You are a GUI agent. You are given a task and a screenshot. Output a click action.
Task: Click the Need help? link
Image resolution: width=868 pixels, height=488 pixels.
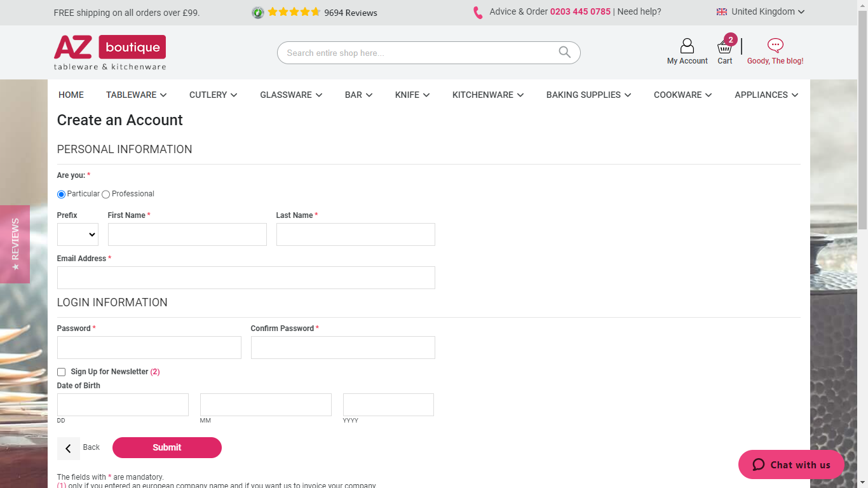pos(639,11)
